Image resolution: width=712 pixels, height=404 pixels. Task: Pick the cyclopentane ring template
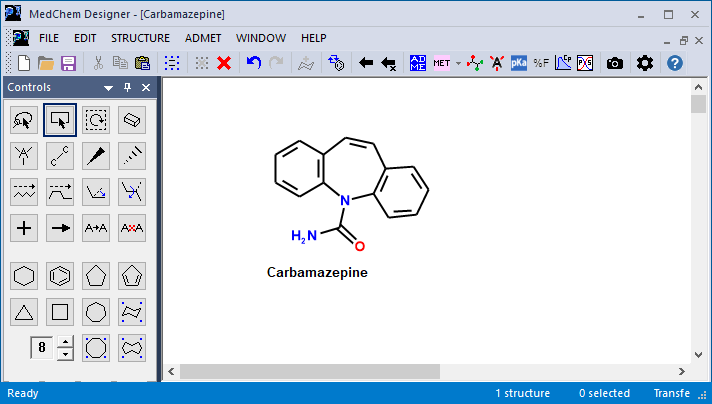96,276
